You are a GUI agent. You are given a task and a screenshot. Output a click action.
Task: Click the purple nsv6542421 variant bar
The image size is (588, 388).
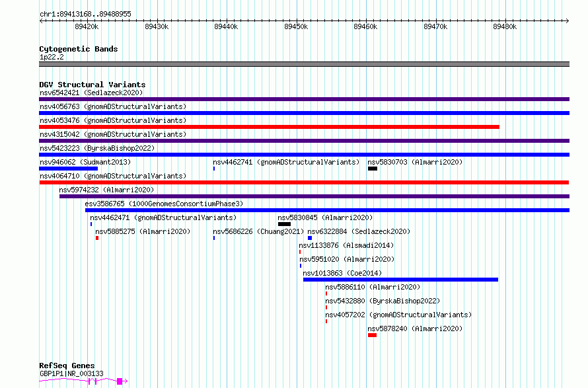point(304,99)
